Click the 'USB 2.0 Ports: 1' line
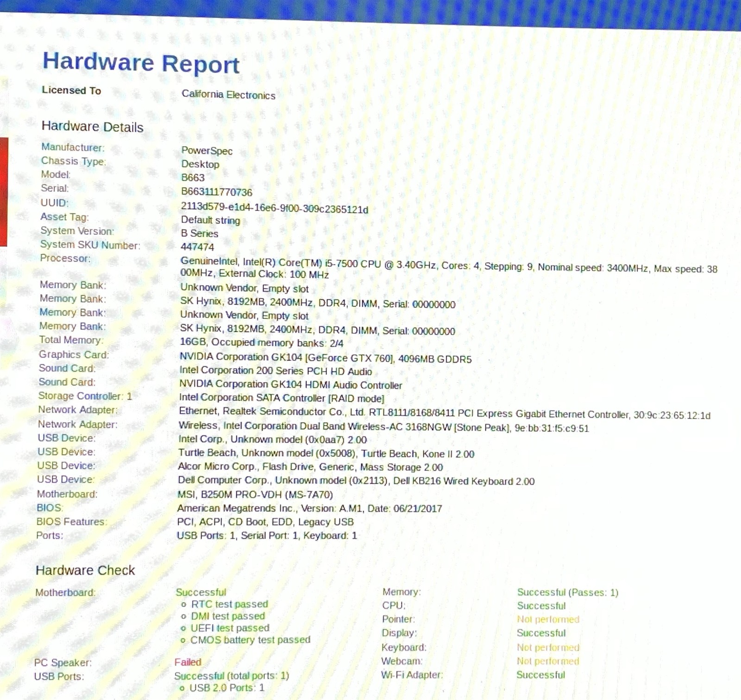Image resolution: width=741 pixels, height=700 pixels. 226,687
